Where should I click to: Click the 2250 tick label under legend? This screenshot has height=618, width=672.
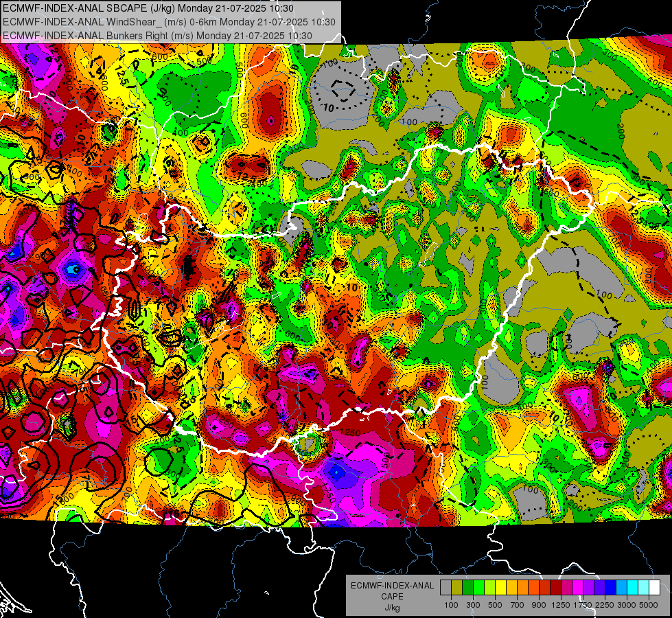[x=605, y=605]
